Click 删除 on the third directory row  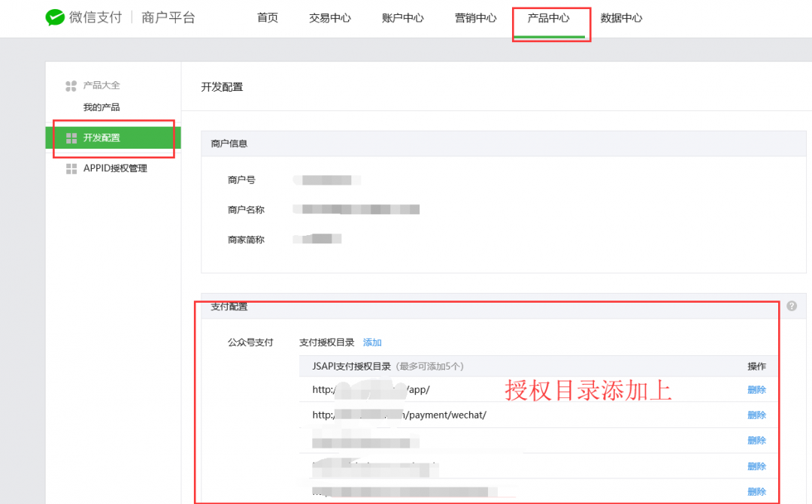[756, 440]
